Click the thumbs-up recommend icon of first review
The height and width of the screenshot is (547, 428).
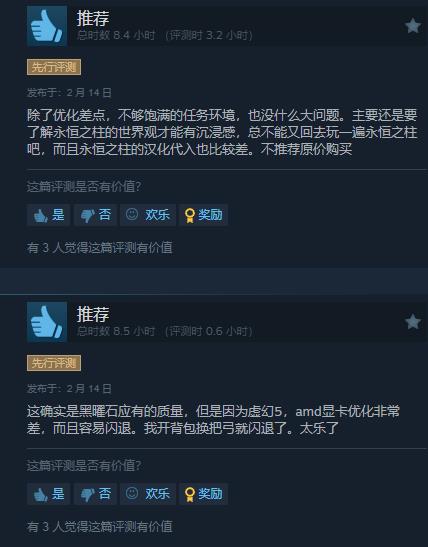click(x=47, y=26)
